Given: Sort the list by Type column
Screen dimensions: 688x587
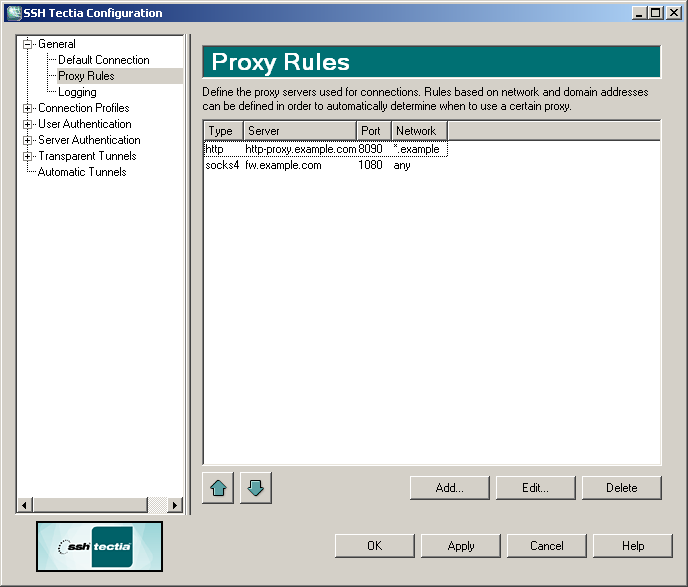Looking at the screenshot, I should (224, 131).
